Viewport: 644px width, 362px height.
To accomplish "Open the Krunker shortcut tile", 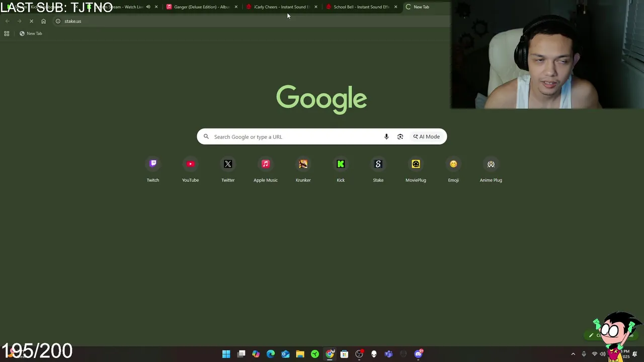I will [x=303, y=170].
